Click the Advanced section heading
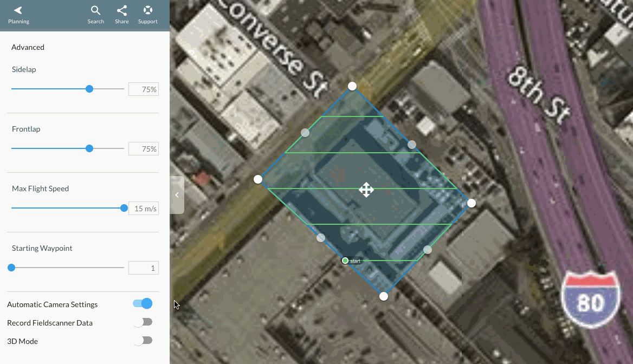633x364 pixels. pos(28,47)
